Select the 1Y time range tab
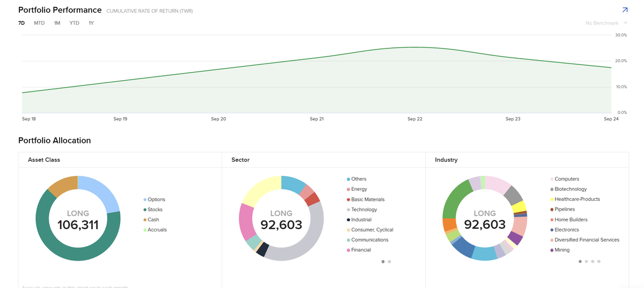 [x=91, y=23]
